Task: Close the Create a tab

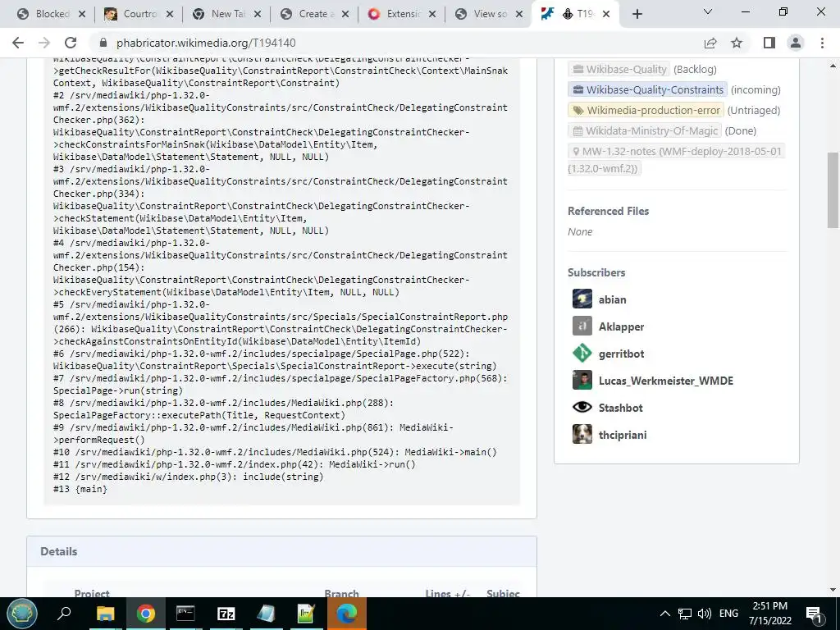Action: [x=345, y=15]
